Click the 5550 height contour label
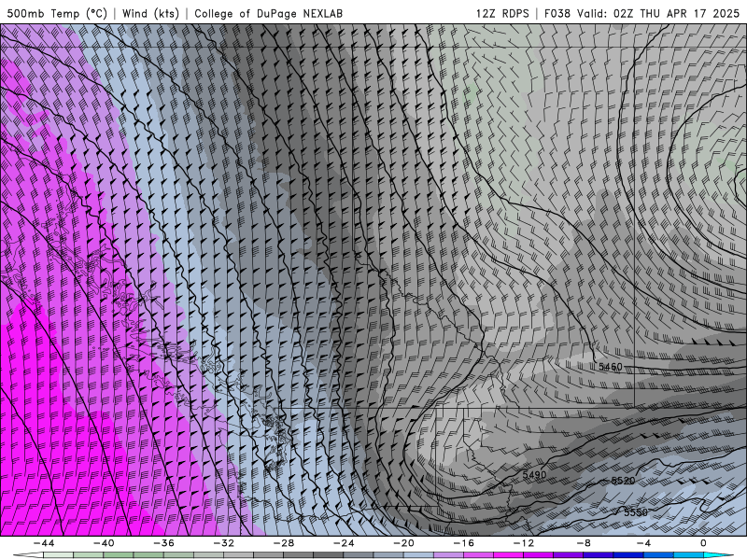Image resolution: width=747 pixels, height=560 pixels. click(x=636, y=512)
